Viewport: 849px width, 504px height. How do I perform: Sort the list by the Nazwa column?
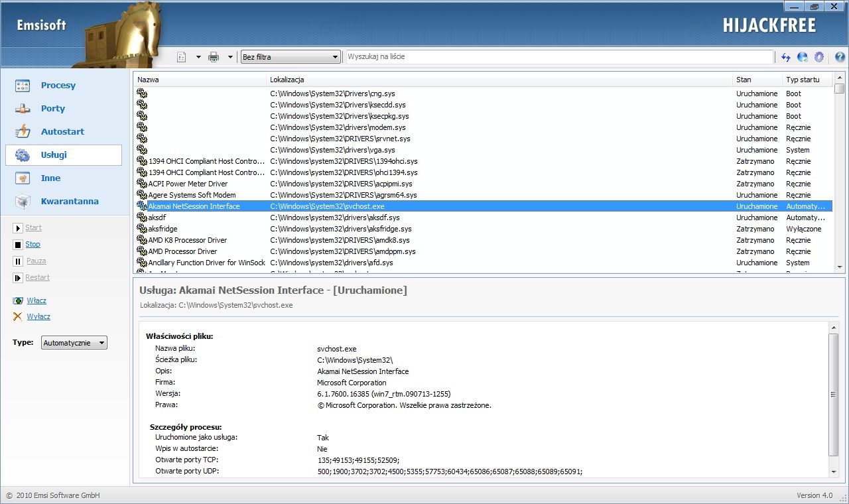click(x=200, y=80)
